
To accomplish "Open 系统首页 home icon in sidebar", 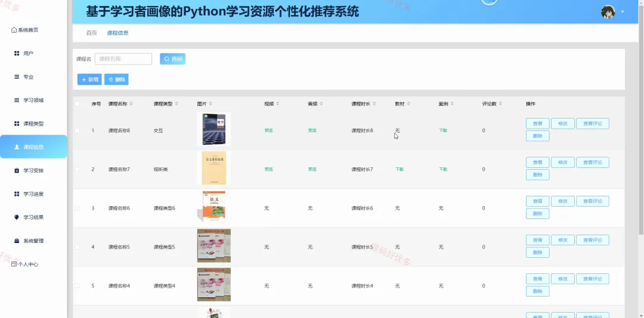I will [14, 30].
